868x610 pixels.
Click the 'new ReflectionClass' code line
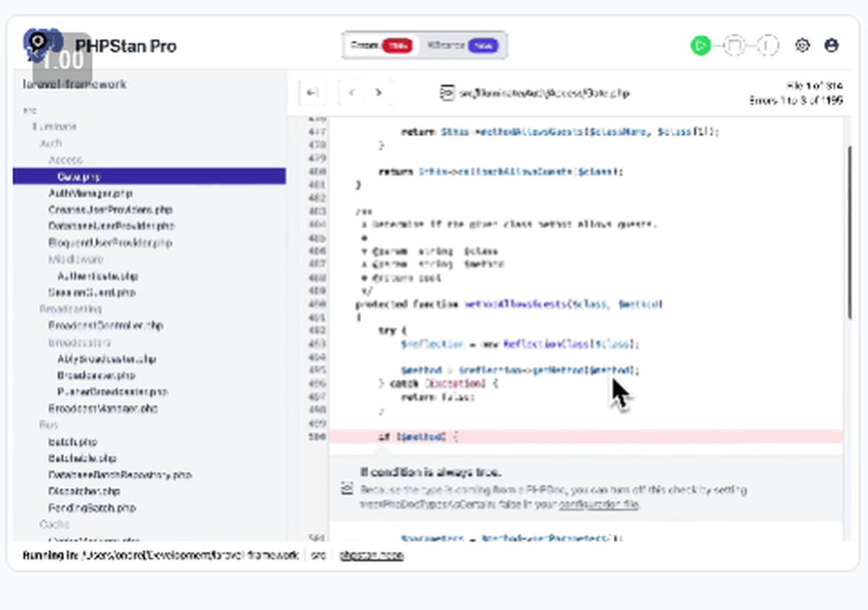point(520,344)
